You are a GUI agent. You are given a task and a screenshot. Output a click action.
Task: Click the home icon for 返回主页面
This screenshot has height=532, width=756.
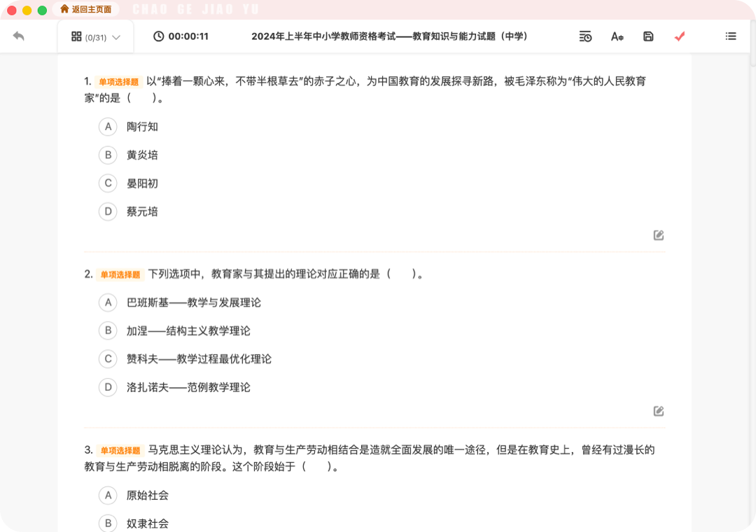tap(64, 8)
